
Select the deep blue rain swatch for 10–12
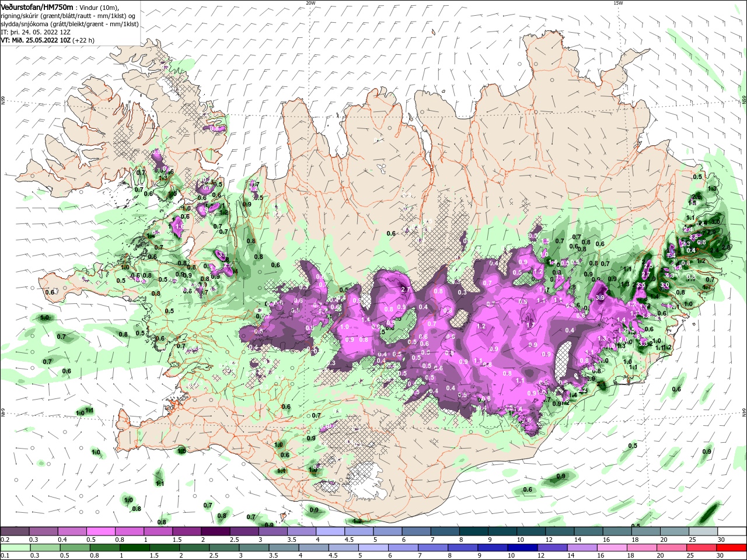(x=522, y=548)
